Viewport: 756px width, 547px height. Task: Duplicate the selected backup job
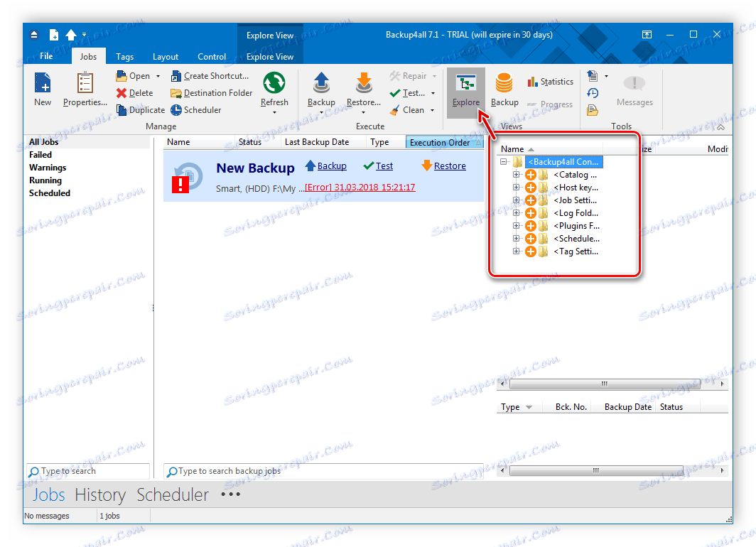(141, 110)
